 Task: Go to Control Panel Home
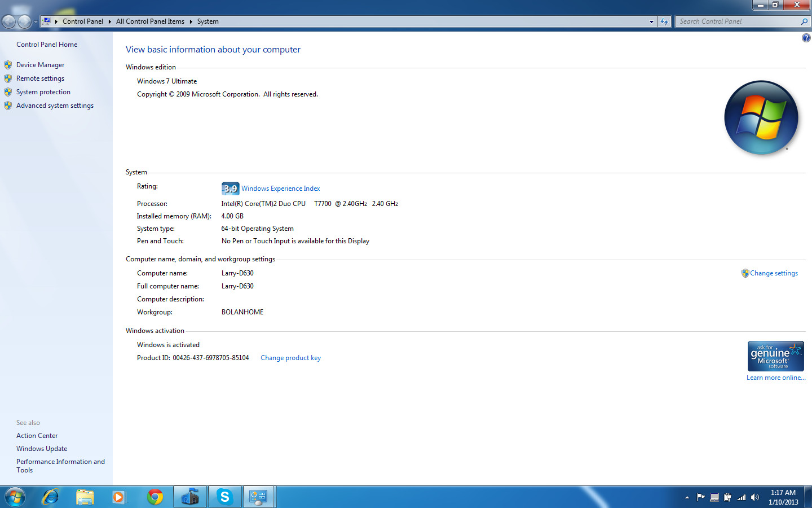47,45
